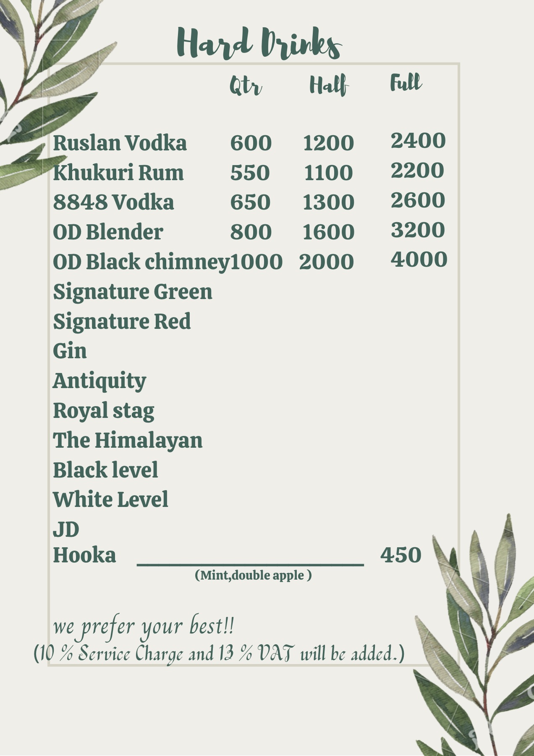
Task: Click the Mint, double apple flavor note
Action: (253, 575)
